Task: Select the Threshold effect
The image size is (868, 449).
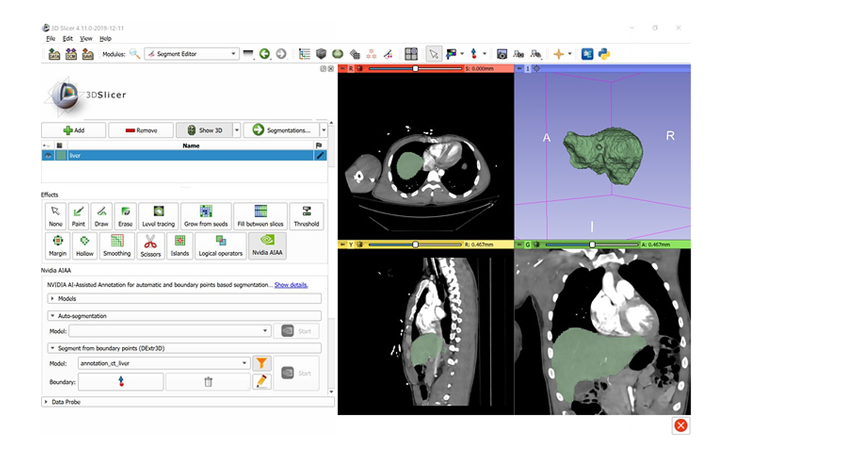Action: 306,216
